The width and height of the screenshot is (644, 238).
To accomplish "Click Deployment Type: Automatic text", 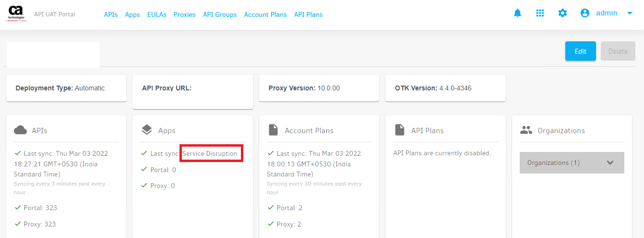I will coord(60,88).
